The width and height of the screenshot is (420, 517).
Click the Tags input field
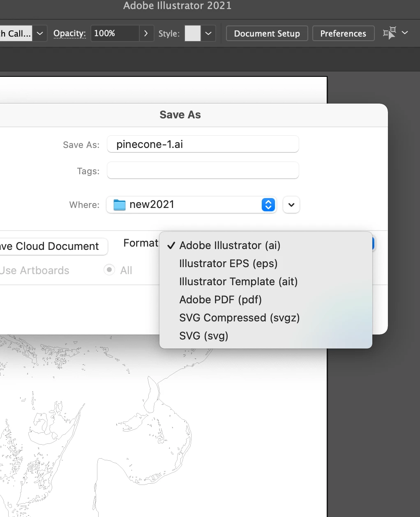203,171
